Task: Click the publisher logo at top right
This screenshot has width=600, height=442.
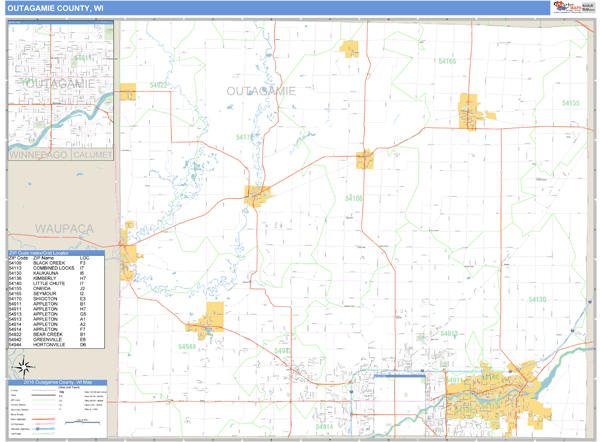Action: 574,7
